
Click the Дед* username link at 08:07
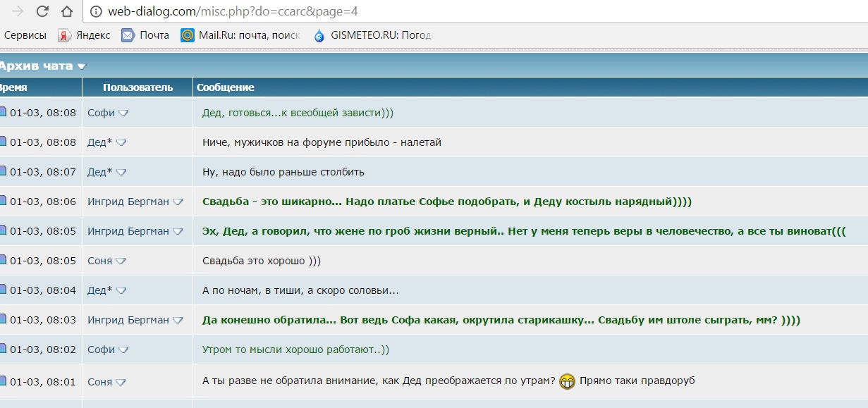coord(99,172)
